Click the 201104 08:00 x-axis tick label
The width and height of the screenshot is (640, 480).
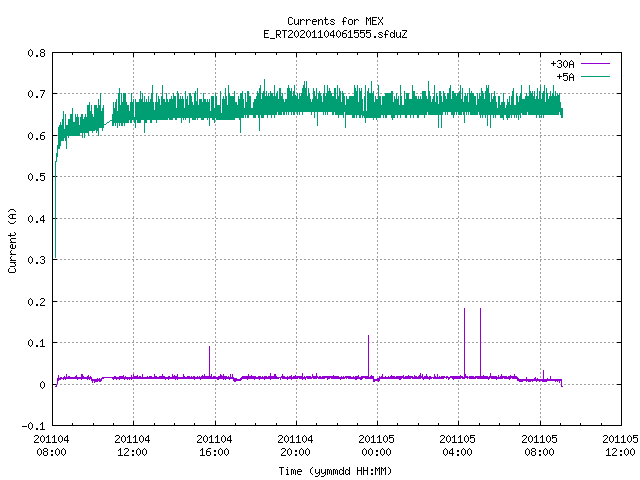tap(51, 445)
